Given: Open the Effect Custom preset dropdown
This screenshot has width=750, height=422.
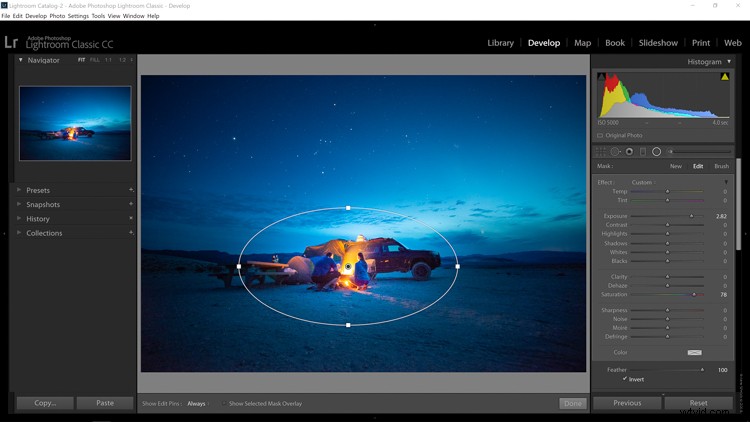Looking at the screenshot, I should pyautogui.click(x=643, y=182).
